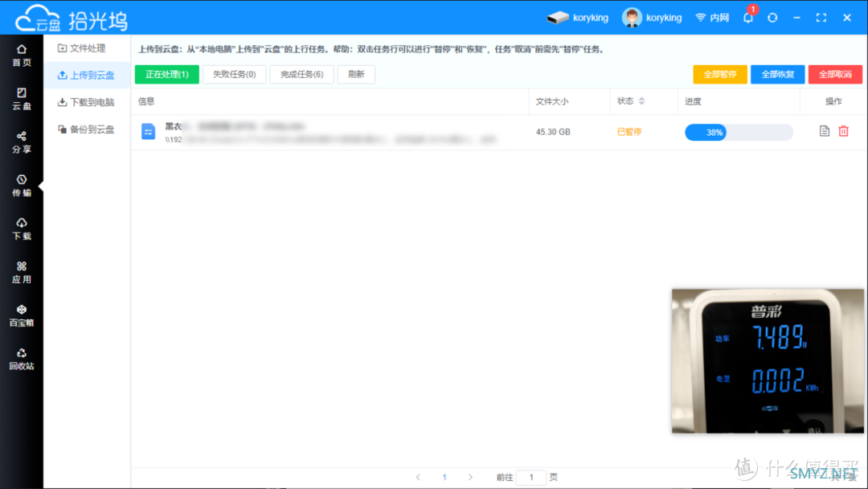Screen dimensions: 868x489
Task: Click the 内网 network status indicator
Action: [712, 18]
